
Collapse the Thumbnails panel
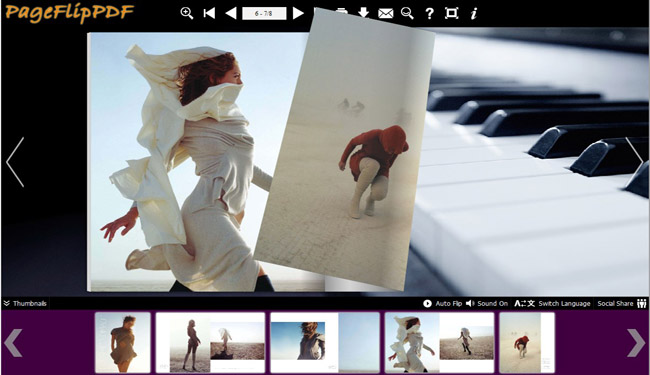[25, 303]
